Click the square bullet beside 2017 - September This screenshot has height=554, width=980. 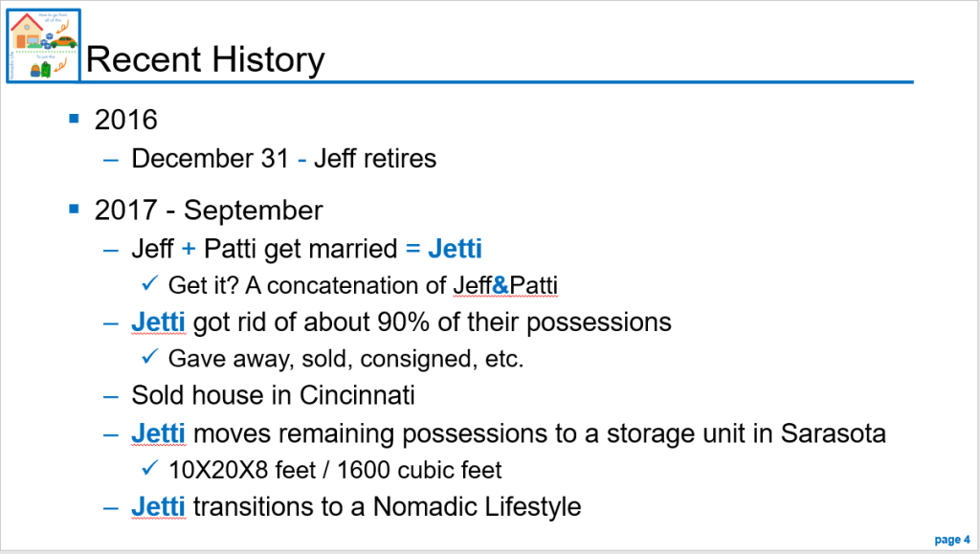coord(75,208)
